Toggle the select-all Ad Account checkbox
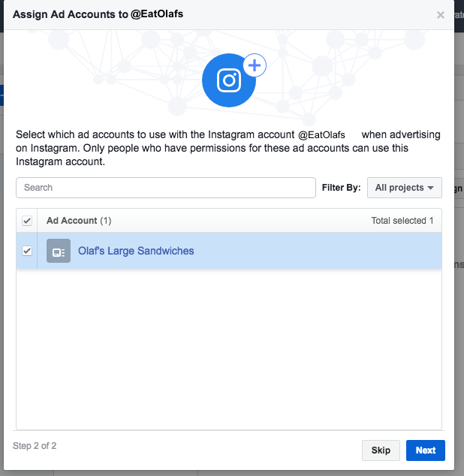Screen dimensions: 464x476 pos(27,221)
